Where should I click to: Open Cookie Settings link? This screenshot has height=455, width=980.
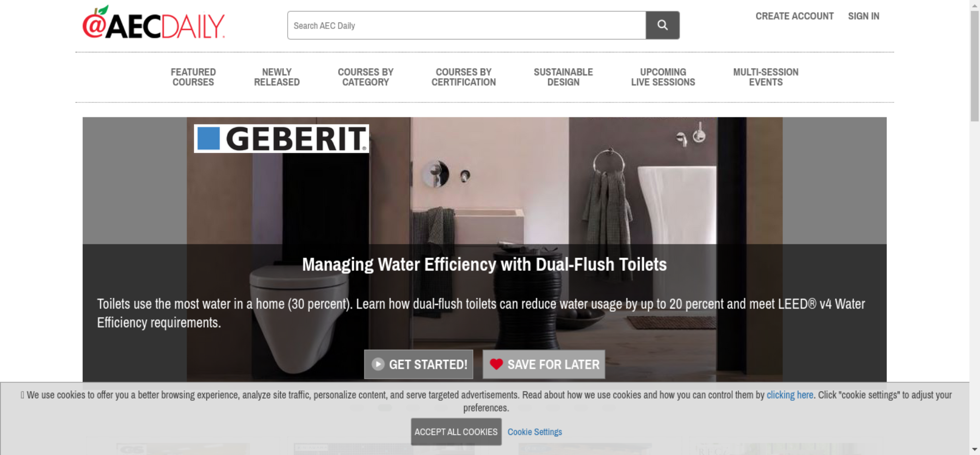pyautogui.click(x=535, y=432)
